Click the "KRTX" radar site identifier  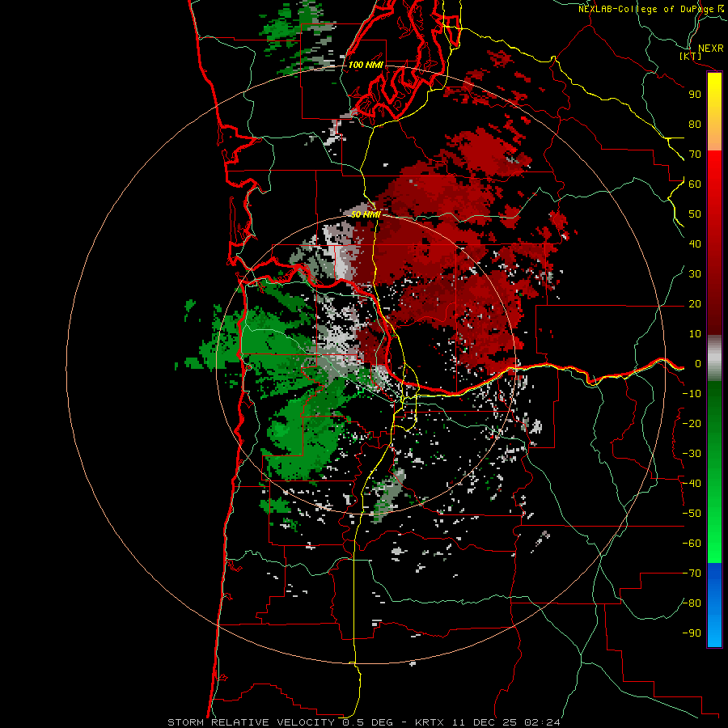tap(430, 722)
